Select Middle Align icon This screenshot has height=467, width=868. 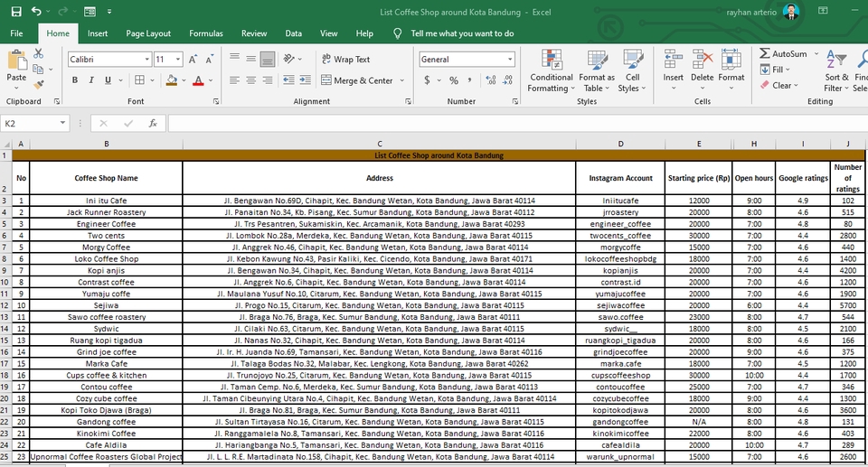point(250,59)
